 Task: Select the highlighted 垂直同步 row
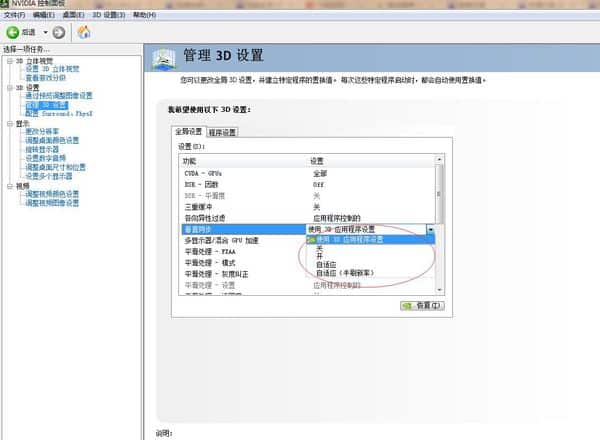pyautogui.click(x=244, y=230)
